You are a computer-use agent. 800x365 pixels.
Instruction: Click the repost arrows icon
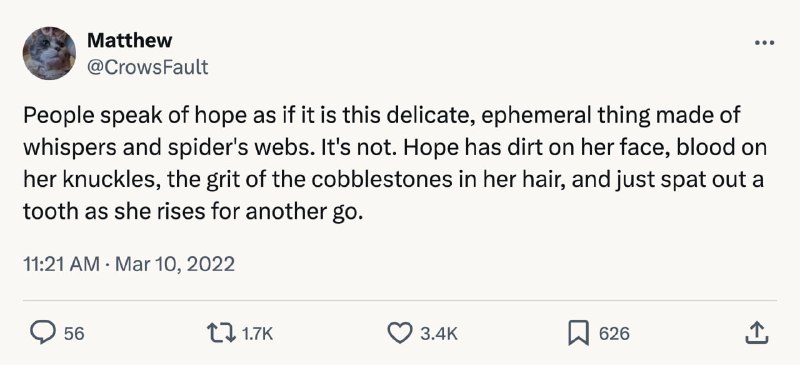(221, 333)
